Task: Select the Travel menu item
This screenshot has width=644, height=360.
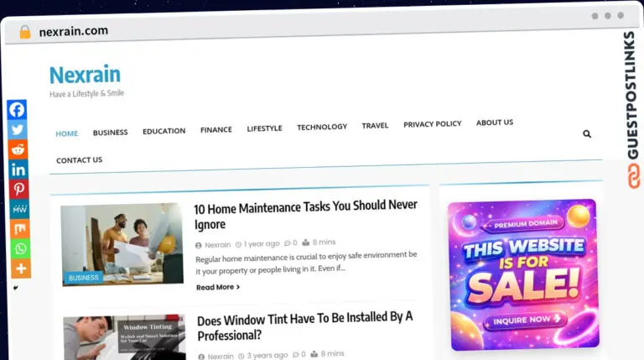Action: tap(375, 125)
